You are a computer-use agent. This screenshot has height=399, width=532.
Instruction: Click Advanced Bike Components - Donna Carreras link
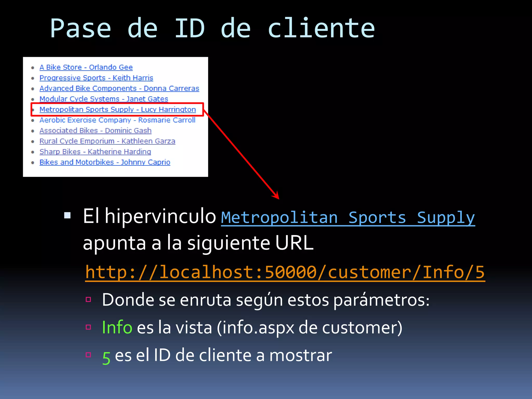(x=119, y=89)
